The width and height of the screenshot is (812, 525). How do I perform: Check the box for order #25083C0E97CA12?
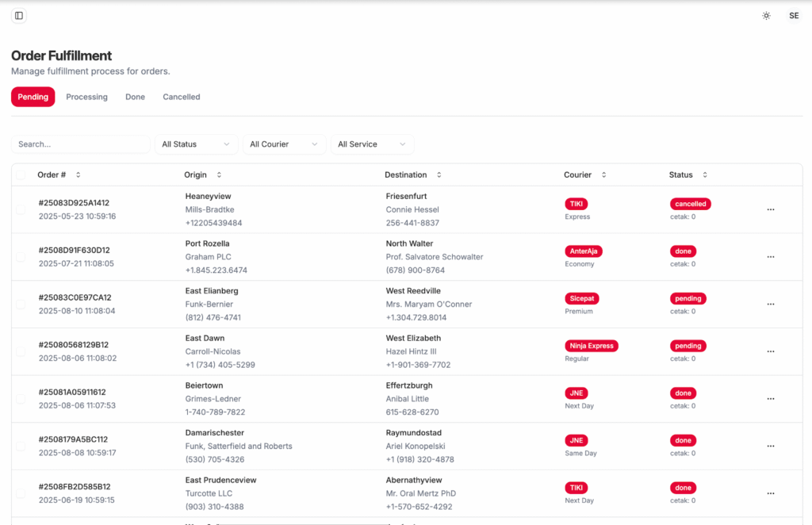pyautogui.click(x=21, y=305)
